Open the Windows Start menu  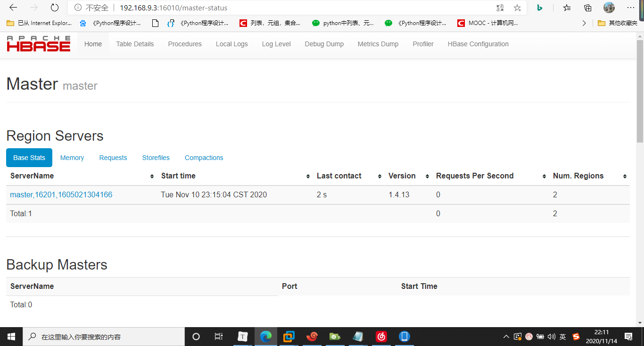point(11,337)
